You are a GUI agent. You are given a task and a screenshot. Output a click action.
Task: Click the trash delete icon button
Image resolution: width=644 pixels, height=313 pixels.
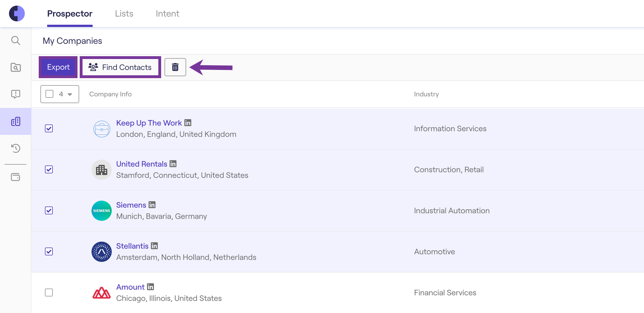tap(175, 67)
